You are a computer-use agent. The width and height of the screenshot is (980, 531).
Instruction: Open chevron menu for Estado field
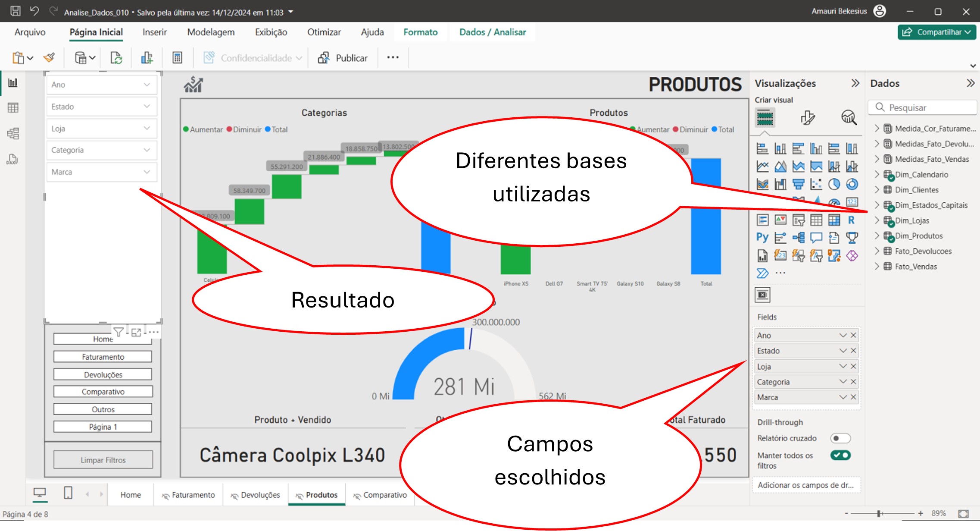click(843, 351)
